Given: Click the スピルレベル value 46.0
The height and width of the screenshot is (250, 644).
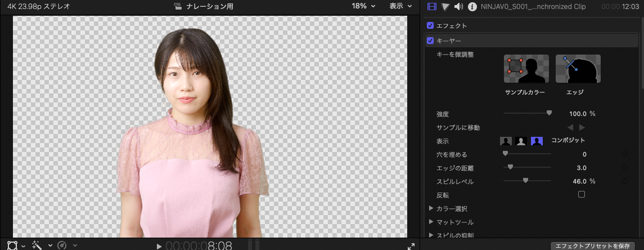Looking at the screenshot, I should [580, 181].
